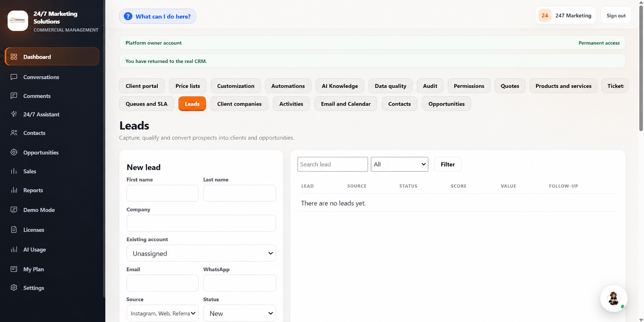This screenshot has width=644, height=322.
Task: Click the What can I do here button
Action: (x=158, y=16)
